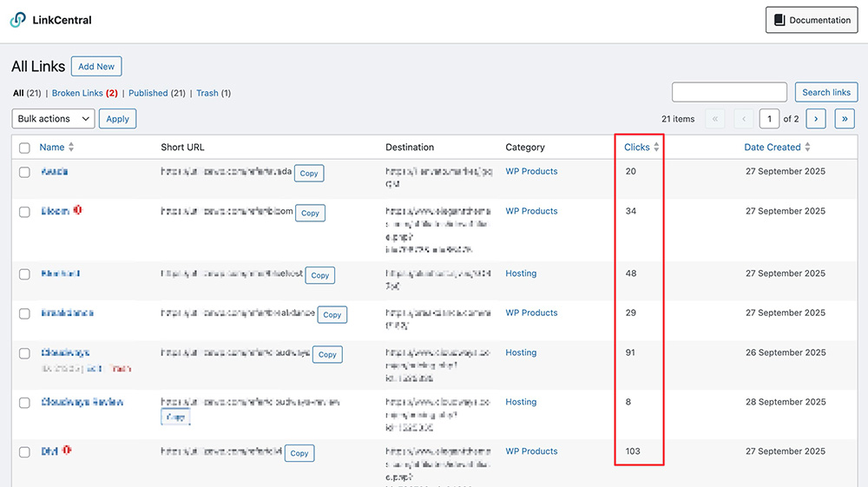This screenshot has width=868, height=487.
Task: Show Trash links view
Action: [207, 93]
